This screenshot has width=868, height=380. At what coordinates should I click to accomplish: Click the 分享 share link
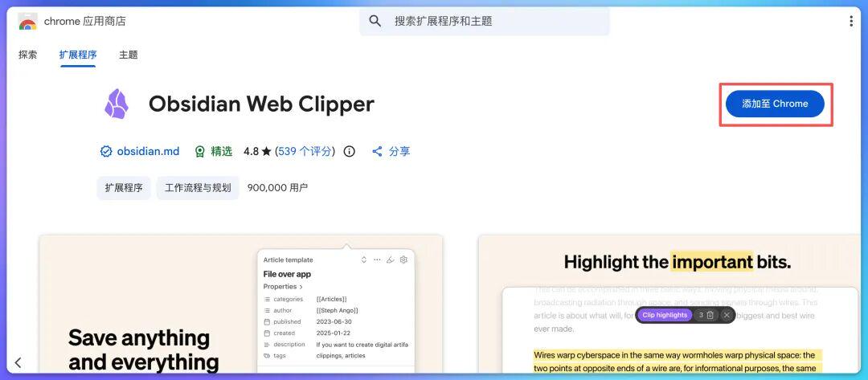(399, 152)
